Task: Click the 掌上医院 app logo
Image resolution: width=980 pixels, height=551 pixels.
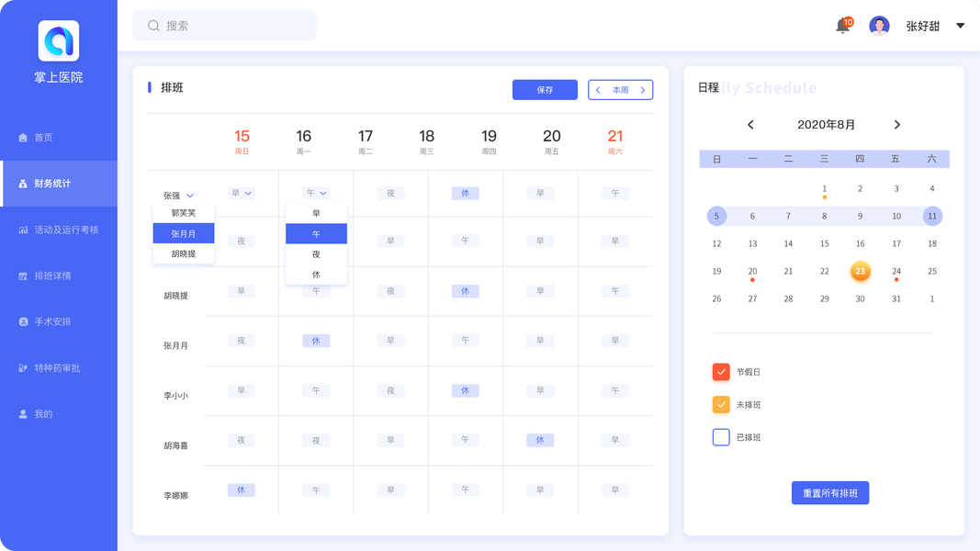Action: (x=59, y=41)
